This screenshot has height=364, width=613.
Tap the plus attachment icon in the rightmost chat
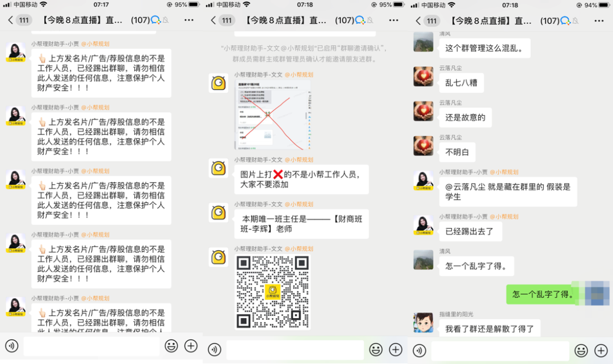601,350
